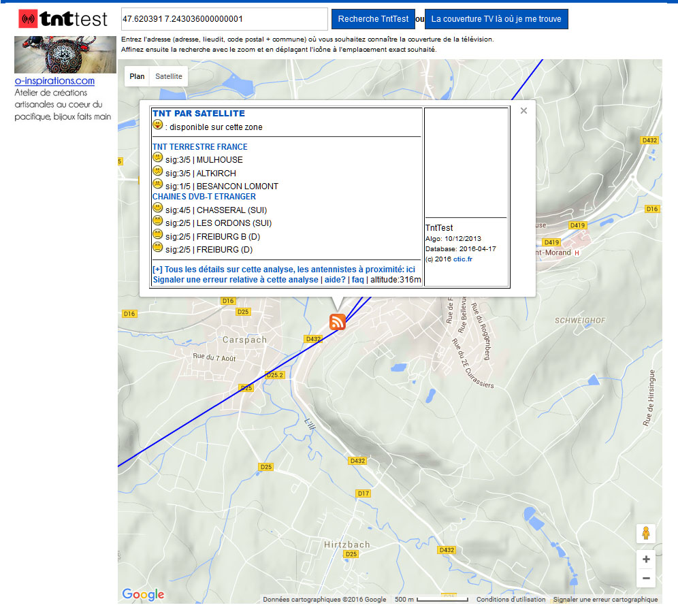Click 'Algo: 10/12/2013' text

pos(453,239)
